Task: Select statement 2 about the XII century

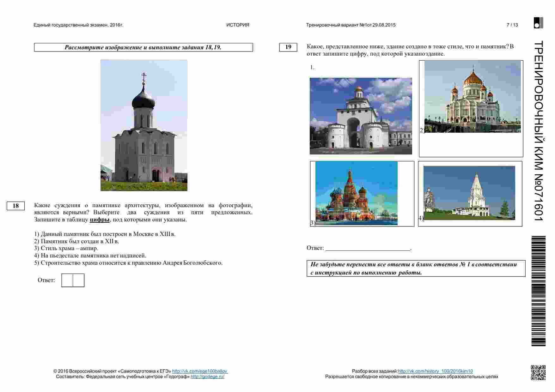Action: coord(76,241)
